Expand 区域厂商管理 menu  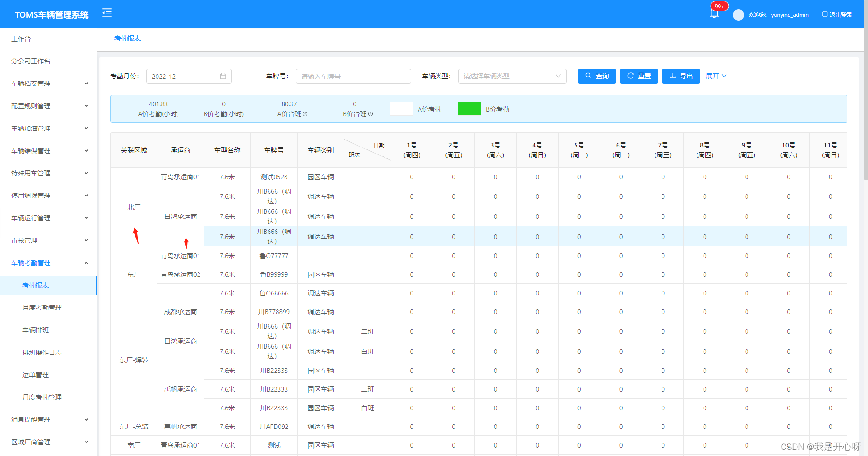(x=49, y=442)
